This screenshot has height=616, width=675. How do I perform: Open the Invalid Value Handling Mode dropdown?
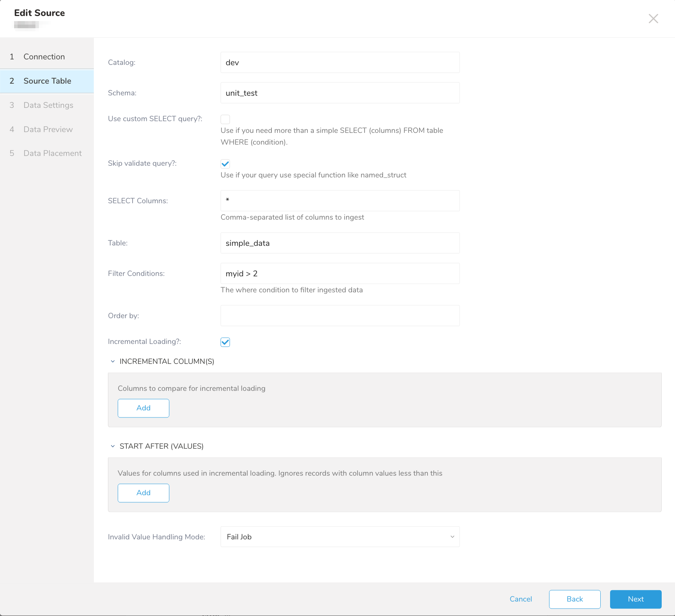340,537
